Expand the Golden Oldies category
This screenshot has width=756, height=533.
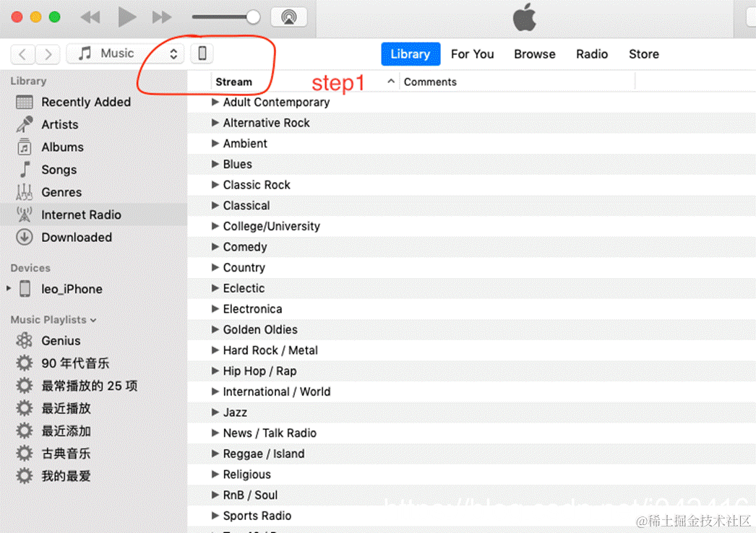pyautogui.click(x=215, y=329)
